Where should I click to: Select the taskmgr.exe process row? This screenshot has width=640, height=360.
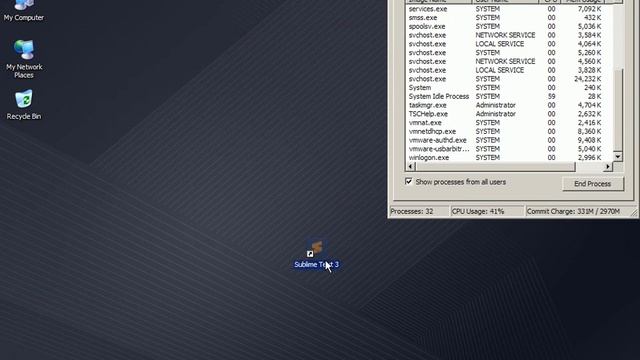point(509,105)
